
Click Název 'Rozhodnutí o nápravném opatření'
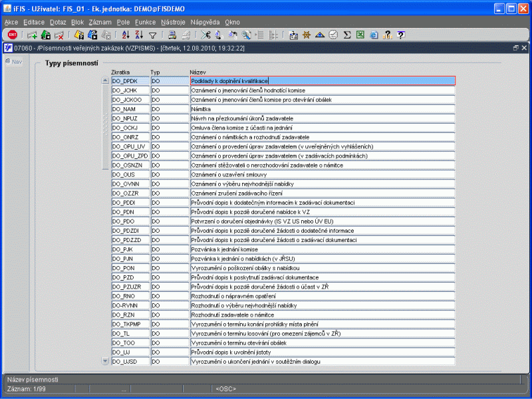pos(323,296)
